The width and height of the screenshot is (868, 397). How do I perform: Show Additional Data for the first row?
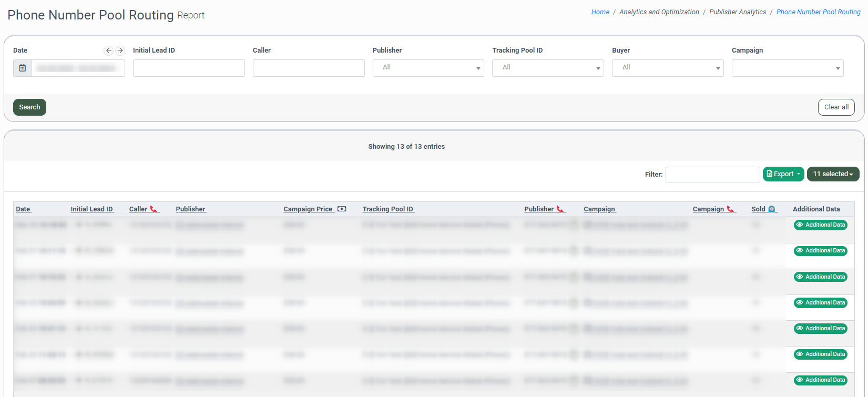tap(820, 225)
